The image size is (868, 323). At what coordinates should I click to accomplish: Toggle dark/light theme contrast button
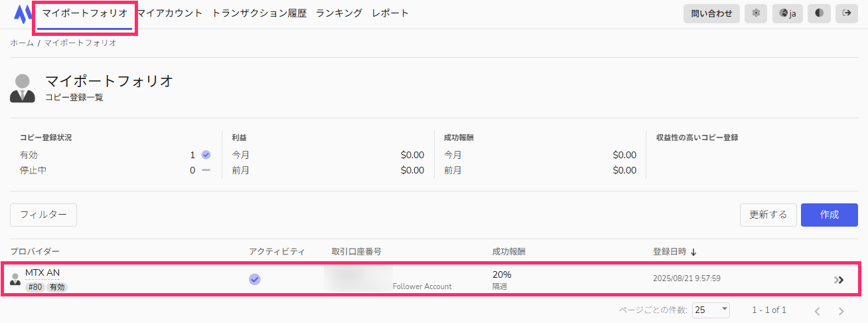click(819, 13)
